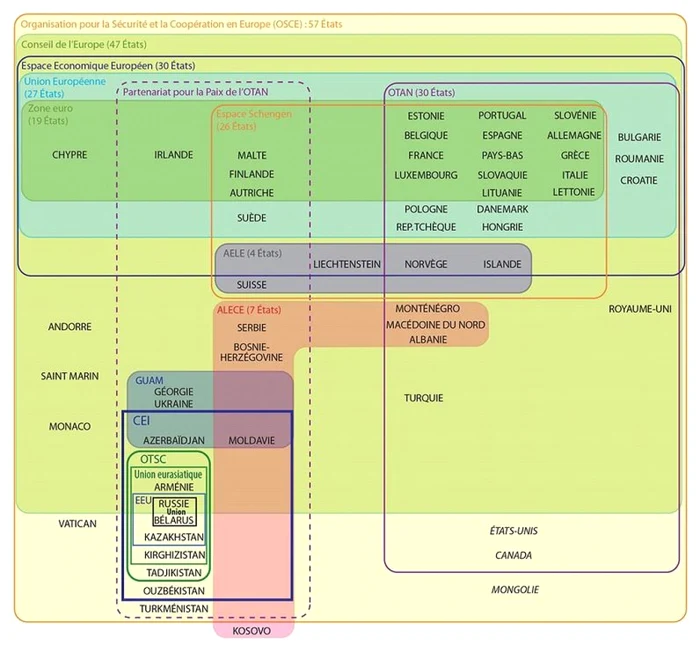Image resolution: width=700 pixels, height=647 pixels.
Task: Click LUXEMBOURG in the diagram
Action: click(x=426, y=175)
